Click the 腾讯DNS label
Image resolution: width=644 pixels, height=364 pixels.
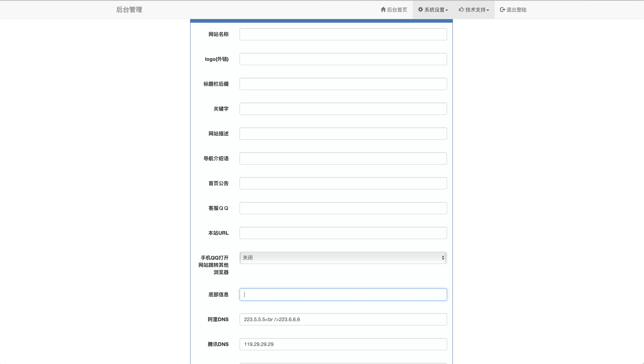pyautogui.click(x=218, y=344)
